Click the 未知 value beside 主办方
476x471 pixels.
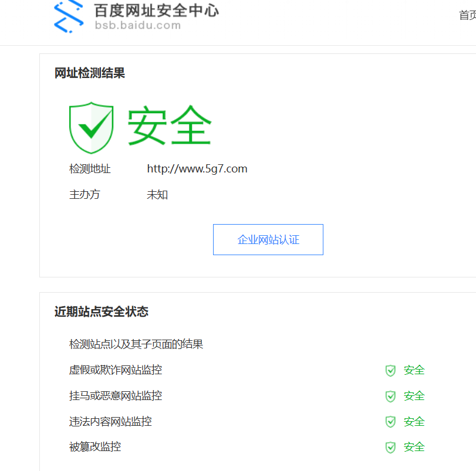click(157, 194)
